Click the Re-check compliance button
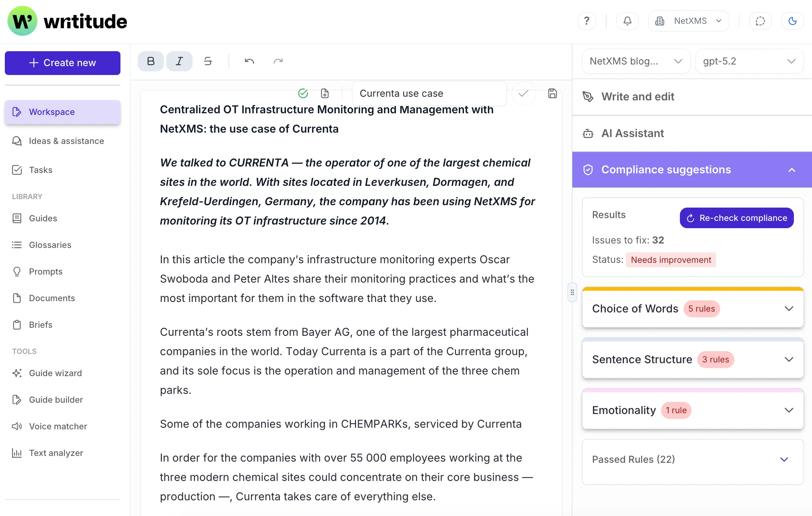The width and height of the screenshot is (812, 516). [x=736, y=218]
